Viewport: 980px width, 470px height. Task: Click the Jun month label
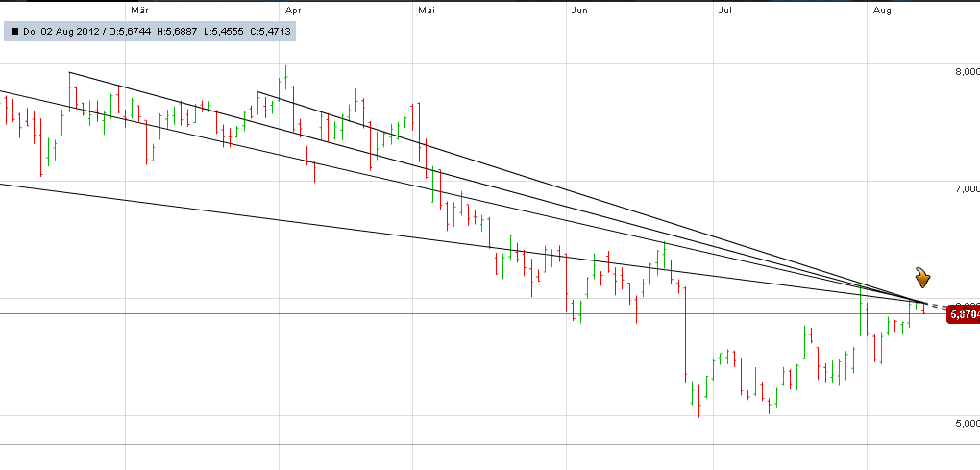pyautogui.click(x=579, y=10)
